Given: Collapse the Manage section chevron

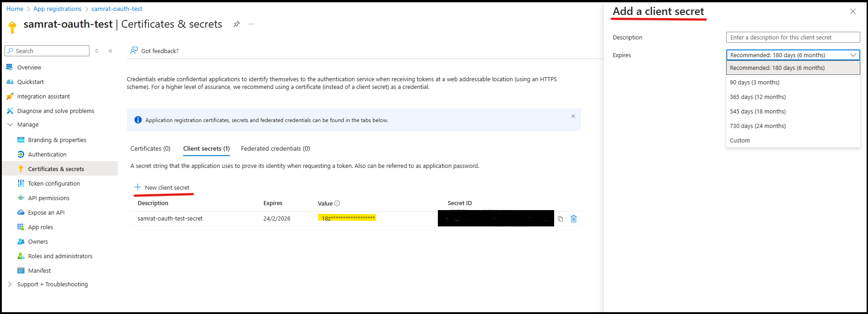Looking at the screenshot, I should click(x=10, y=124).
